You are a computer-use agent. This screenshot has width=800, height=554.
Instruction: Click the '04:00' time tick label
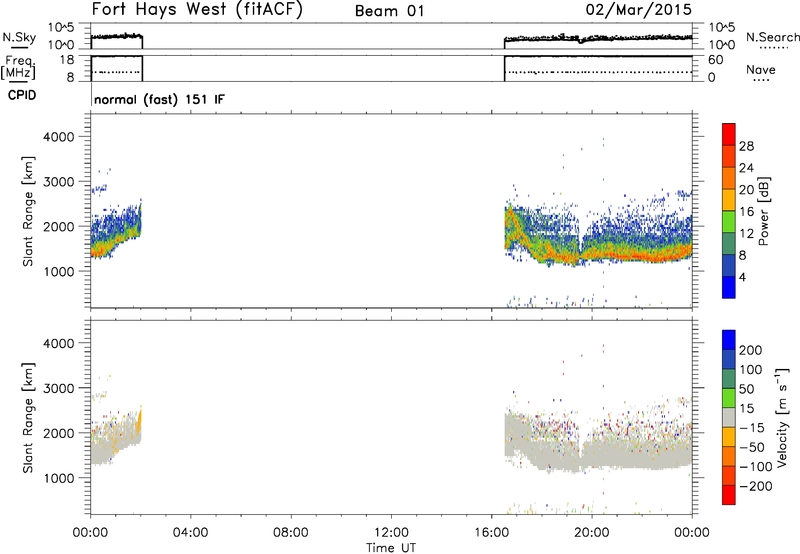(x=190, y=533)
